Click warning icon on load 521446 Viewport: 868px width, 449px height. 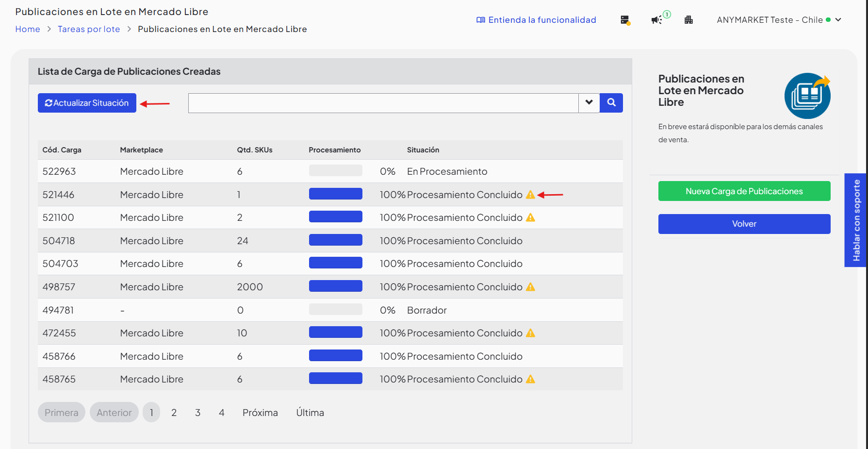(x=530, y=195)
